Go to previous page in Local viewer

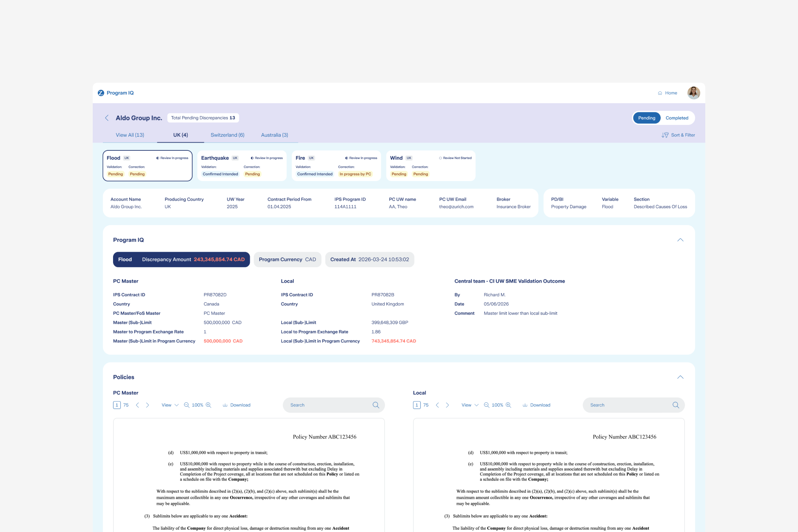pyautogui.click(x=437, y=405)
